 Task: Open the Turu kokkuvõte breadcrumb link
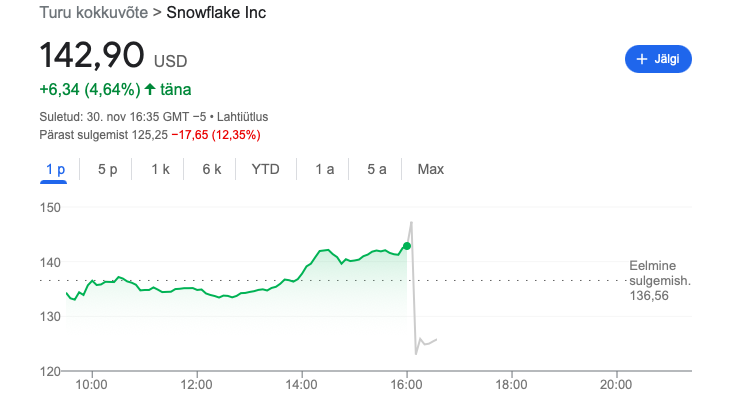(x=94, y=13)
